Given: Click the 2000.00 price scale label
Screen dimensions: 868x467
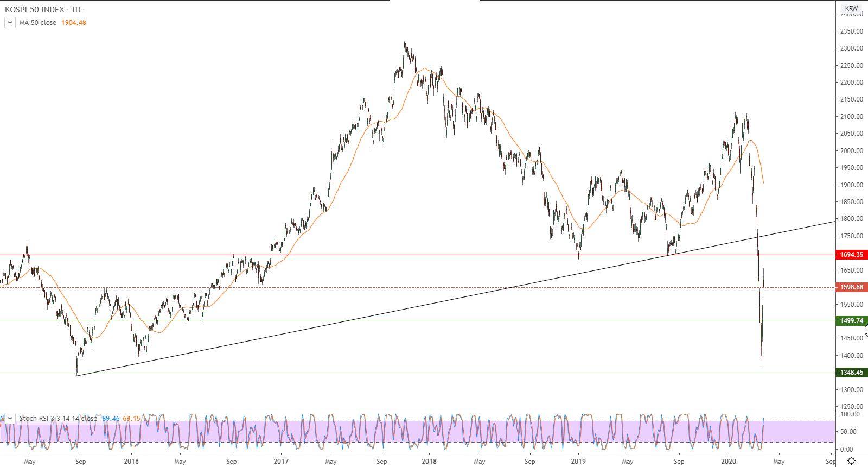Looking at the screenshot, I should [852, 151].
